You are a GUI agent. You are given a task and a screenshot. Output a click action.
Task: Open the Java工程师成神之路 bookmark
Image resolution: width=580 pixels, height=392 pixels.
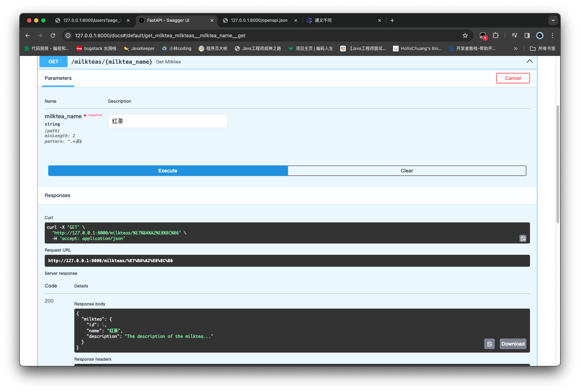[258, 49]
